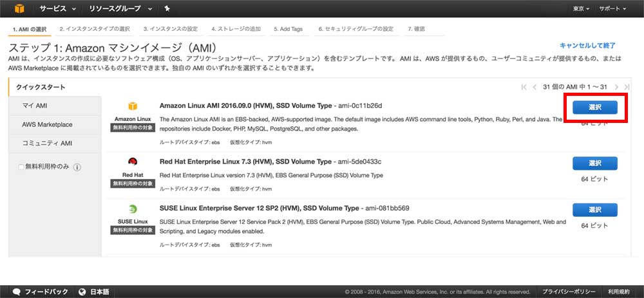Click the Red Hat logo icon
This screenshot has width=644, height=298.
tap(133, 162)
